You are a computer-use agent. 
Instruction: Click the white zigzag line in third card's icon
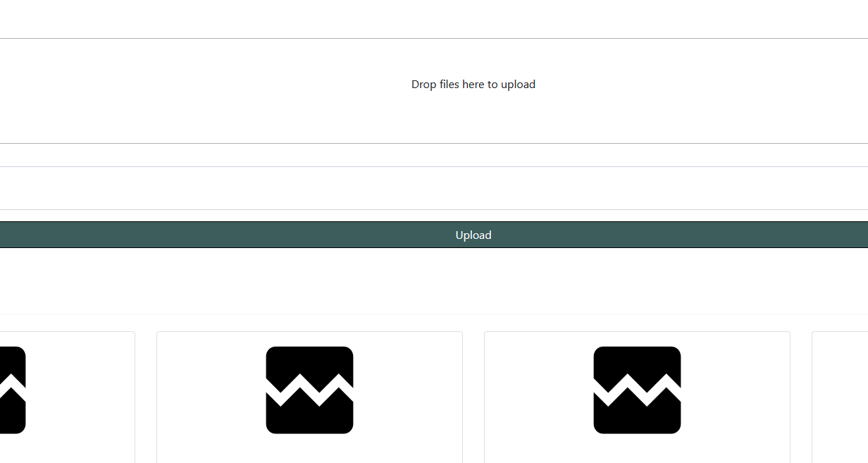[x=637, y=390]
